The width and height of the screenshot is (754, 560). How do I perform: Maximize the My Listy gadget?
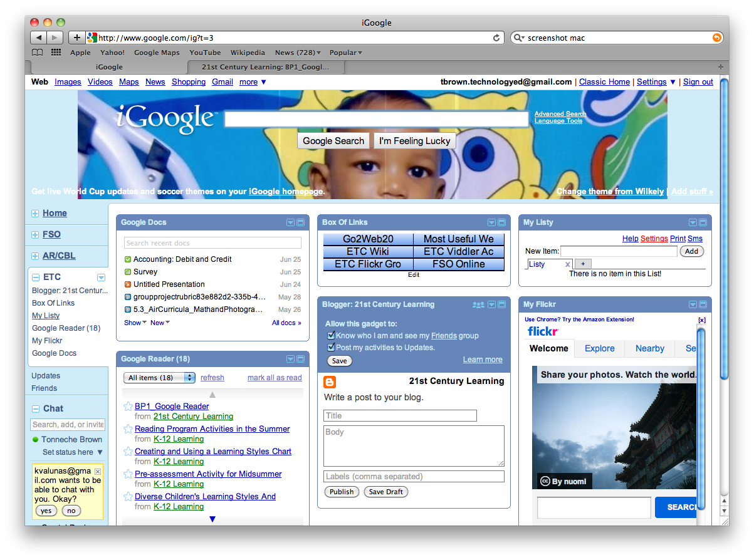tap(703, 222)
